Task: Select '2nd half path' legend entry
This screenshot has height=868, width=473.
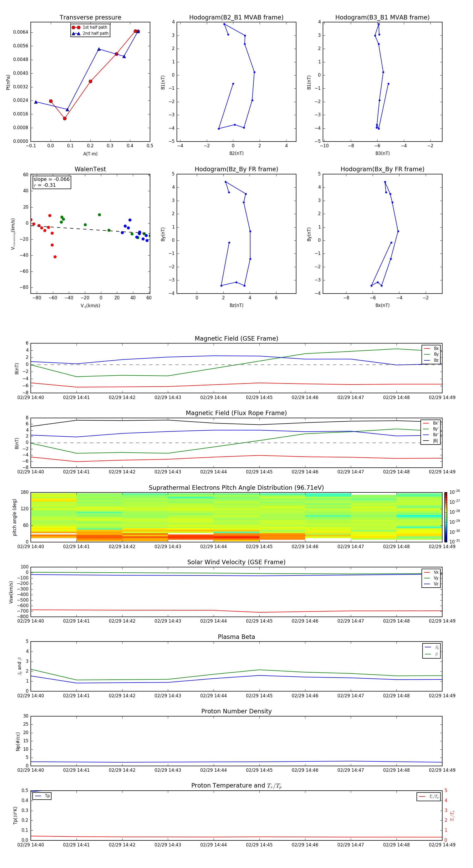Action: click(90, 33)
